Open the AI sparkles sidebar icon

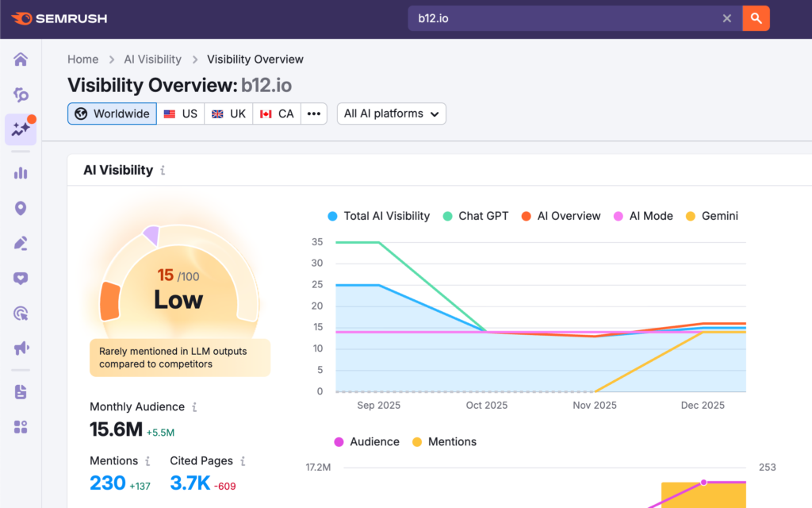click(x=21, y=129)
